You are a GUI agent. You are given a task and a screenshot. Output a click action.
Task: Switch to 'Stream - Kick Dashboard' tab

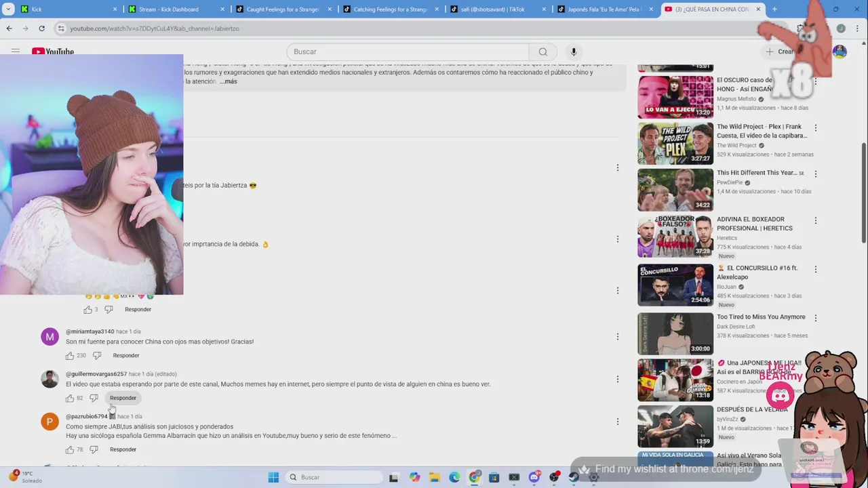pos(176,9)
